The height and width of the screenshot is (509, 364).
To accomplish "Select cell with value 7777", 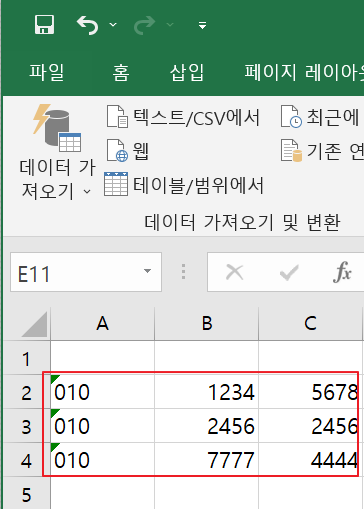I will (207, 460).
